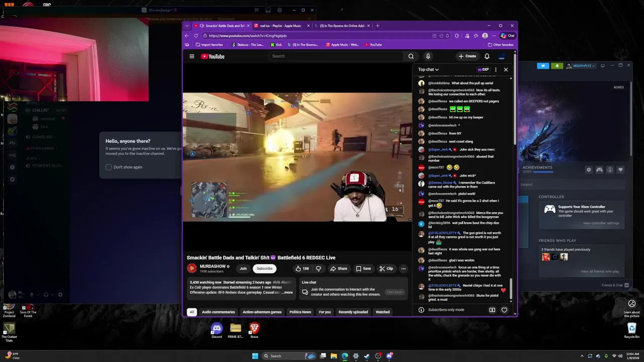The width and height of the screenshot is (644, 362).
Task: Open the YouTube account avatar menu
Action: (502, 56)
